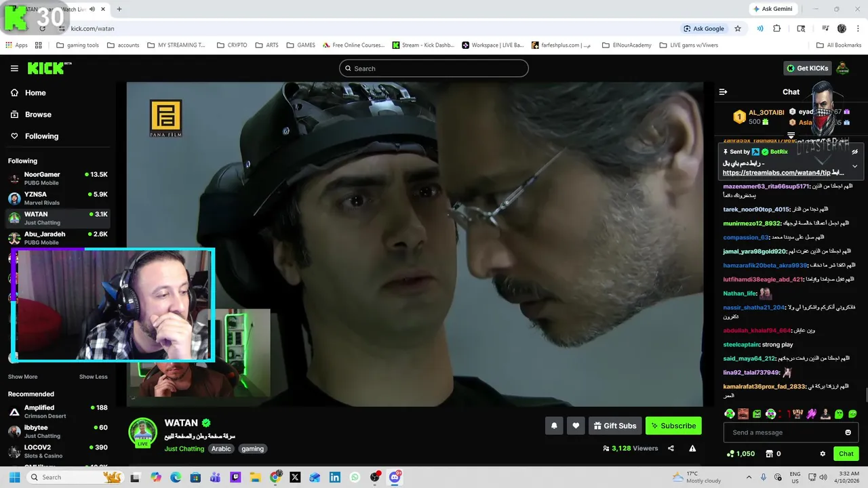Open the Kick hamburger menu
The width and height of the screenshot is (868, 488).
14,68
